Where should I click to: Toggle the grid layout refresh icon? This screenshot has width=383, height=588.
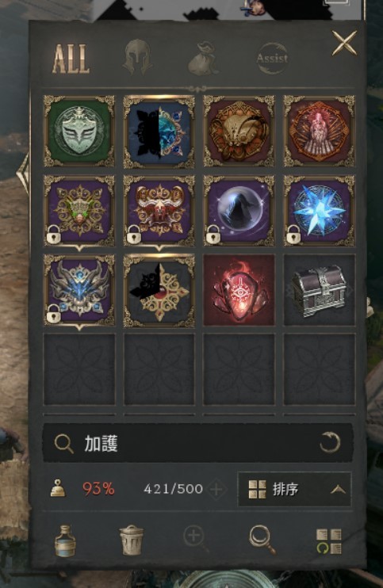pyautogui.click(x=328, y=541)
